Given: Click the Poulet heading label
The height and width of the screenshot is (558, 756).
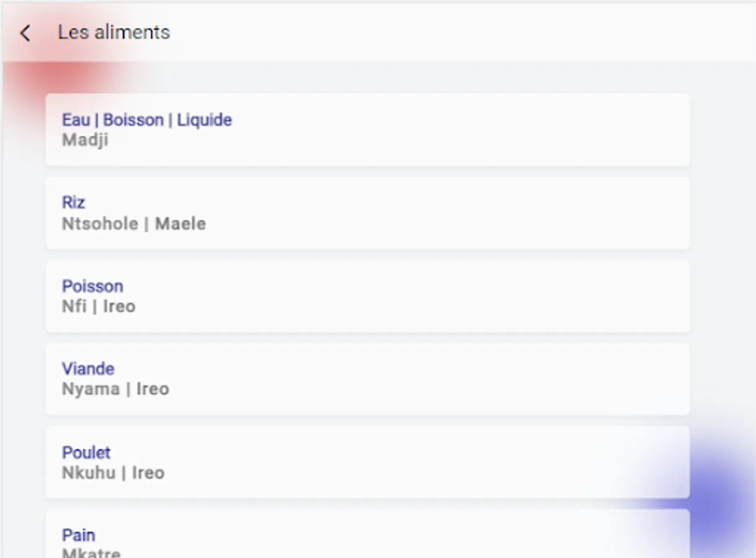Looking at the screenshot, I should 86,452.
